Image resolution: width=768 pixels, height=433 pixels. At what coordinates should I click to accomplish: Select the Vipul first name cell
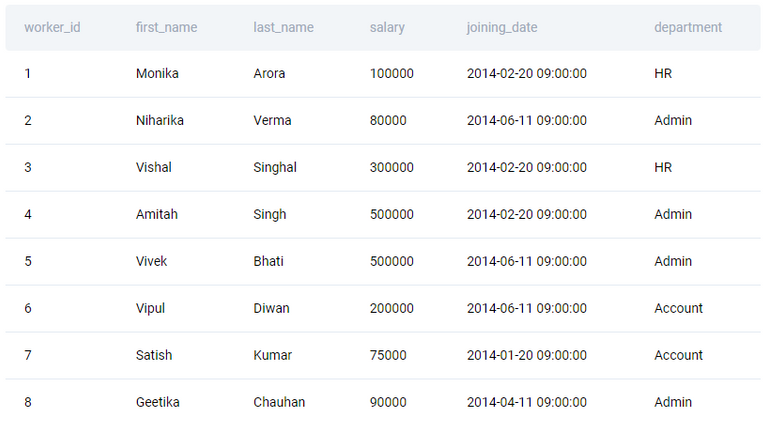tap(150, 309)
